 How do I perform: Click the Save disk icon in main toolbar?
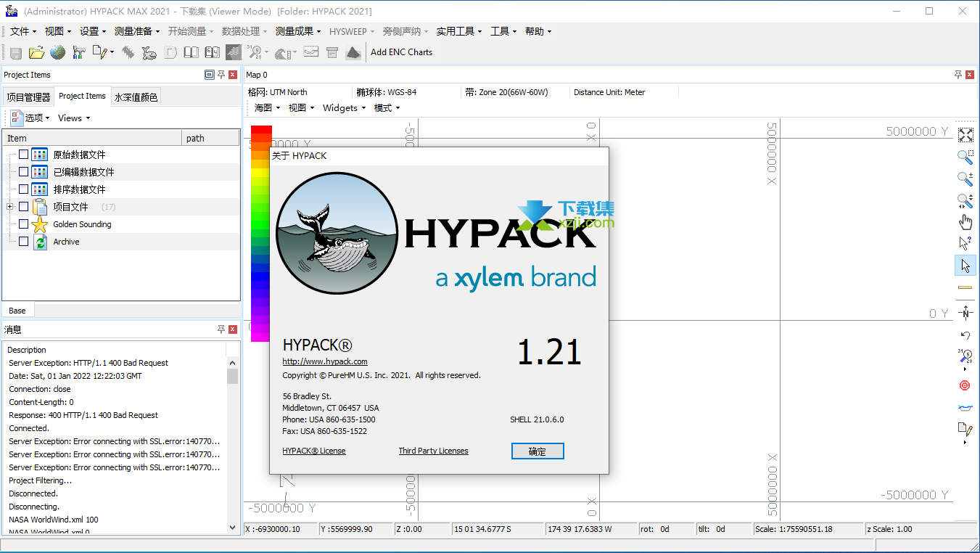click(x=15, y=52)
